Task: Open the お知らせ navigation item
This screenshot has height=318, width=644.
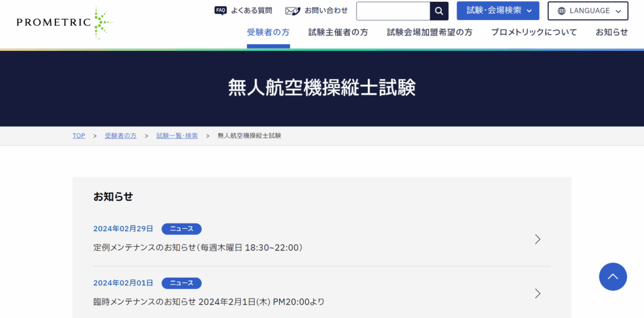Action: (x=611, y=33)
